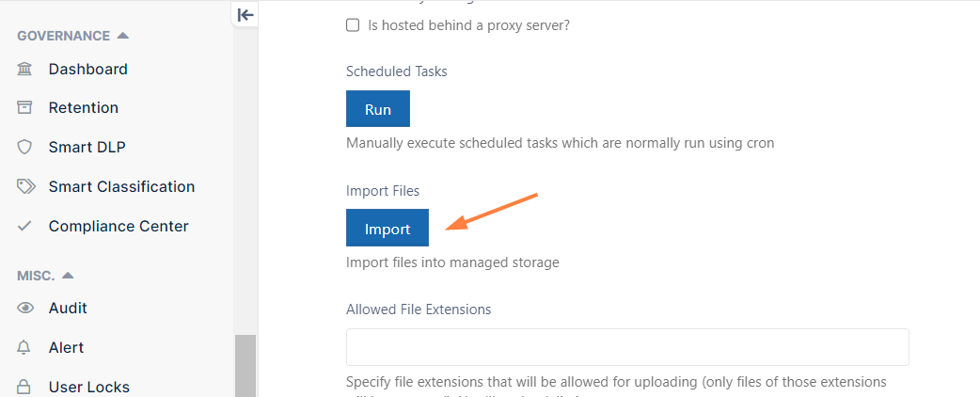Open the Smart Classification menu item

point(122,187)
